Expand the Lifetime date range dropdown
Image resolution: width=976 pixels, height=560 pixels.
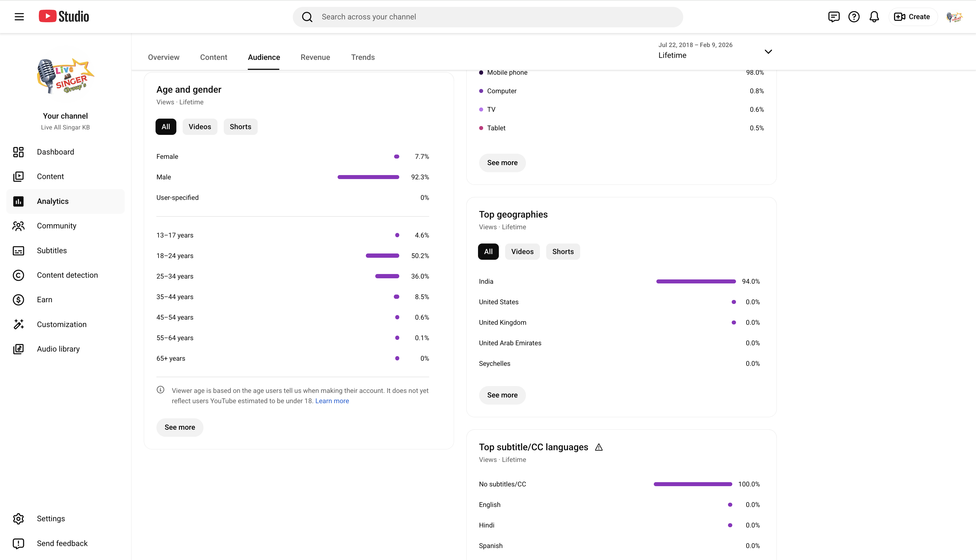pyautogui.click(x=715, y=52)
